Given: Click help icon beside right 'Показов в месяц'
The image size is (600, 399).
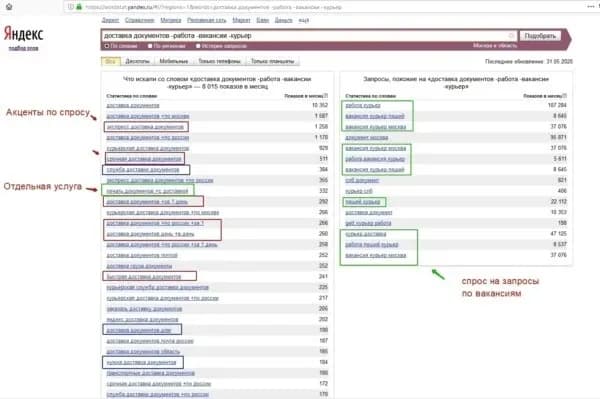Looking at the screenshot, I should (x=565, y=96).
